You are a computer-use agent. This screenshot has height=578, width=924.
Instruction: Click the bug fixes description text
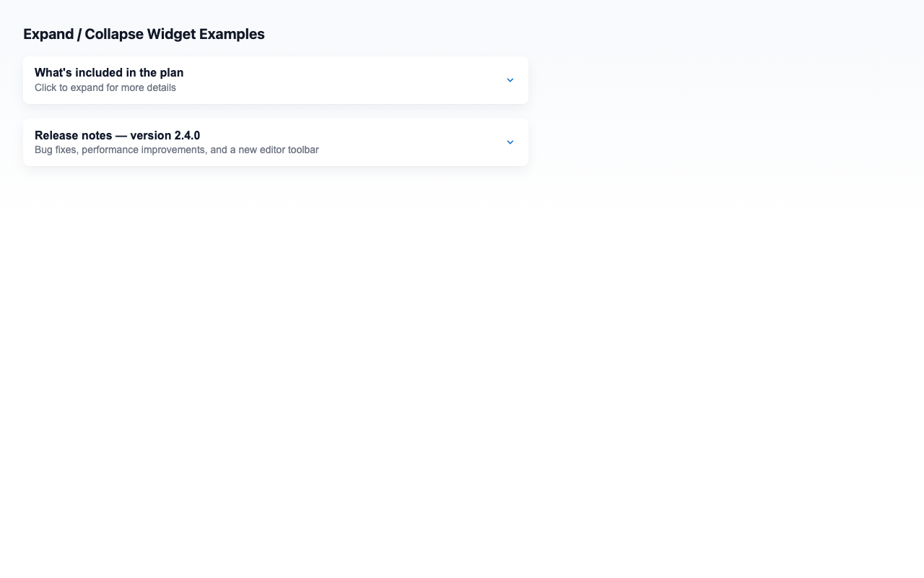pos(176,150)
